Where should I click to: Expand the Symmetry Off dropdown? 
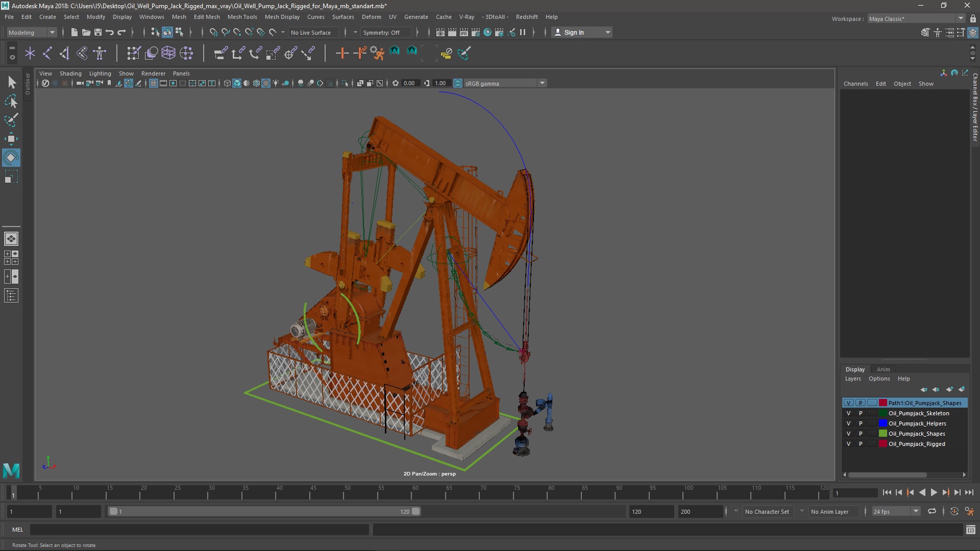tap(385, 32)
